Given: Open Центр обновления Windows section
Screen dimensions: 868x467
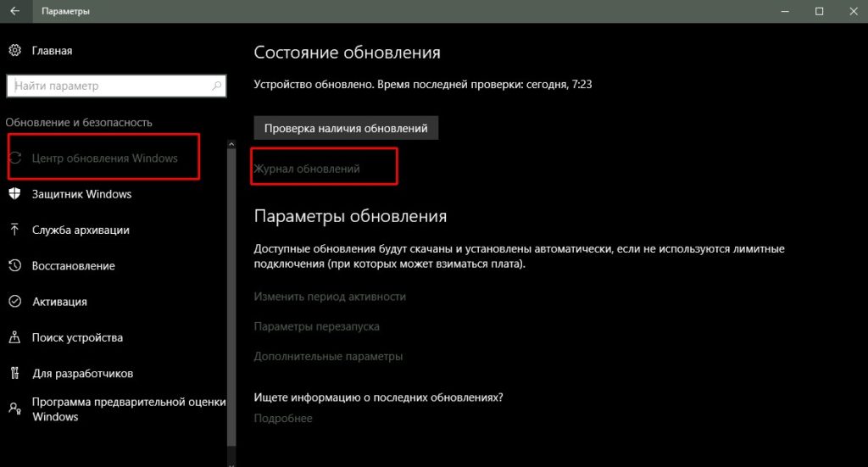Looking at the screenshot, I should click(104, 158).
